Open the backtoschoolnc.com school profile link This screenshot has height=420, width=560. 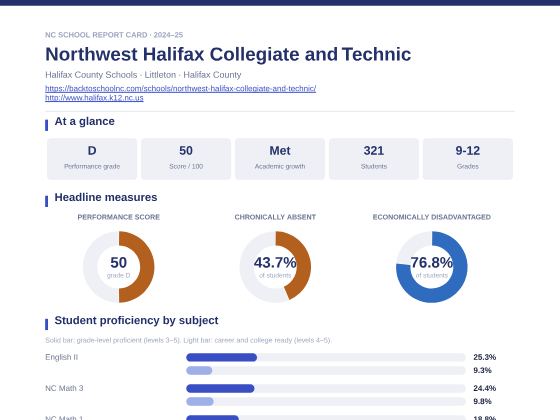coord(180,88)
